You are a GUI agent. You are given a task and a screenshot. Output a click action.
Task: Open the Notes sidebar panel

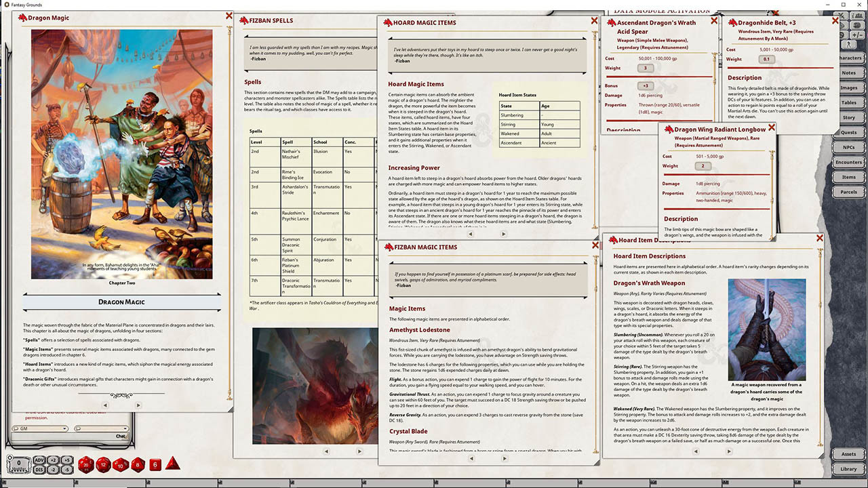pos(848,73)
